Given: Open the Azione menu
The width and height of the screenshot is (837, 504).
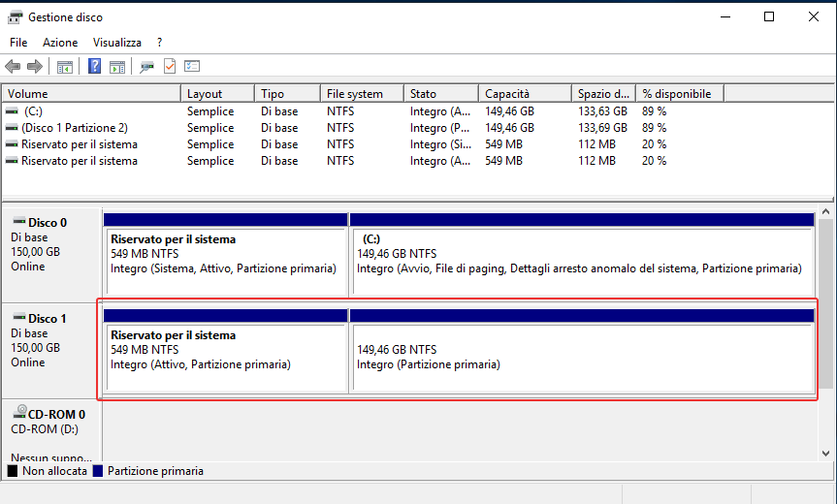Looking at the screenshot, I should coord(60,43).
